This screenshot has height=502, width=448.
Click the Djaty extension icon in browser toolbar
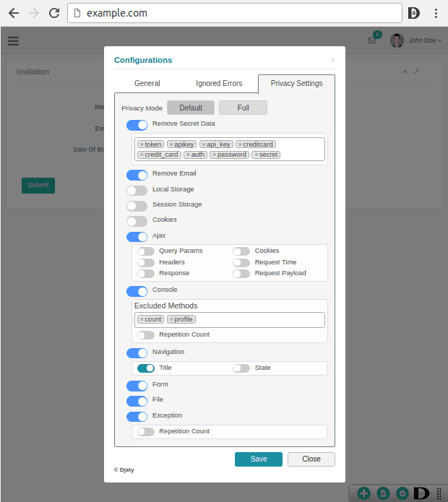(x=414, y=13)
